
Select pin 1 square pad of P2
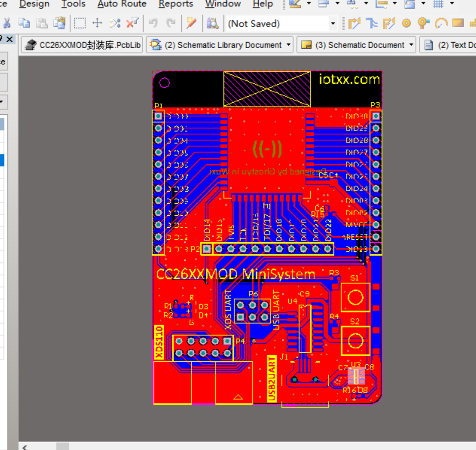click(x=207, y=249)
